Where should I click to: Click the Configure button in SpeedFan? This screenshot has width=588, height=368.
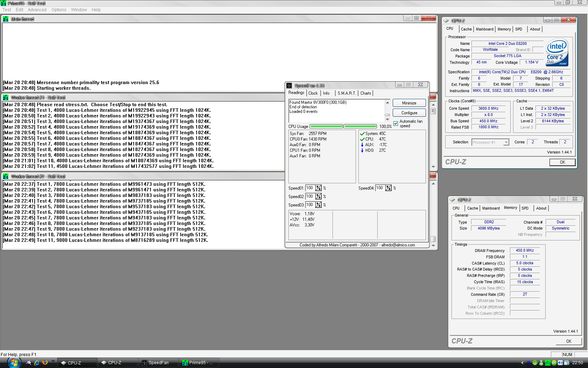[x=409, y=113]
